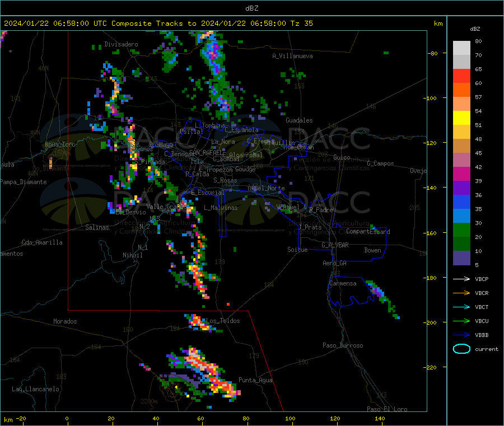Viewport: 504px width, 426px height.
Task: Click the Morados map label
Action: (65, 321)
